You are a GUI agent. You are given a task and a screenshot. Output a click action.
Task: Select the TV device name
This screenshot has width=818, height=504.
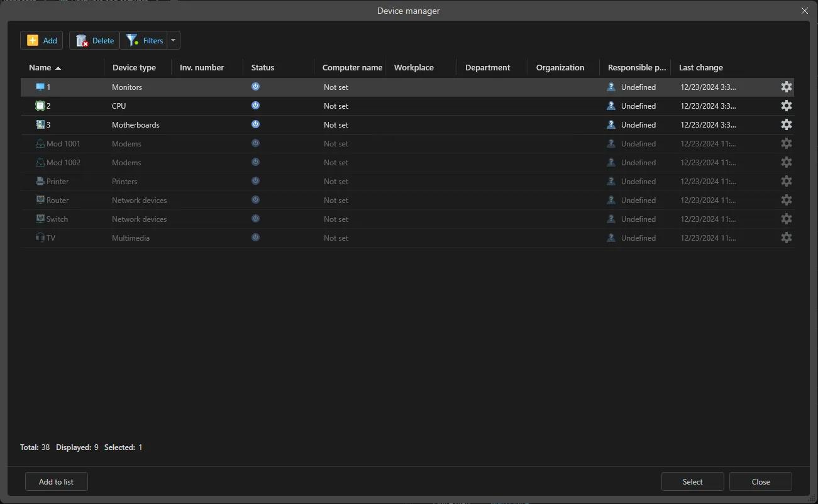tap(51, 238)
